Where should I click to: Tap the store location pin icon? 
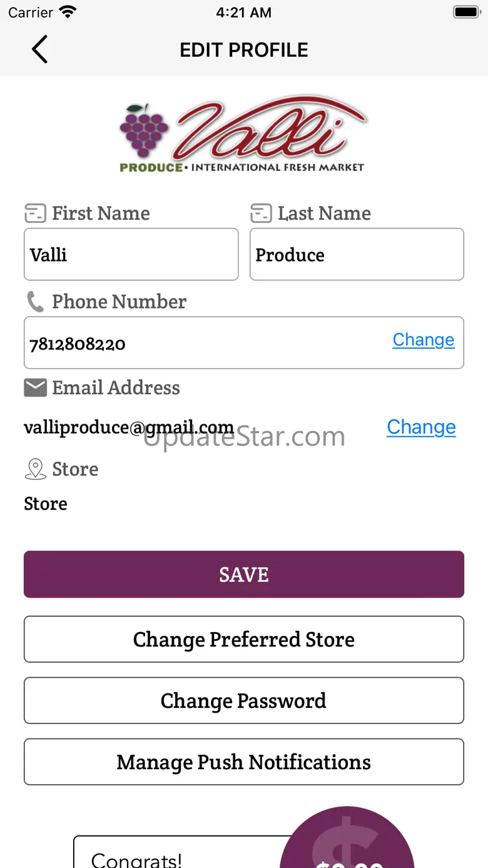click(35, 469)
